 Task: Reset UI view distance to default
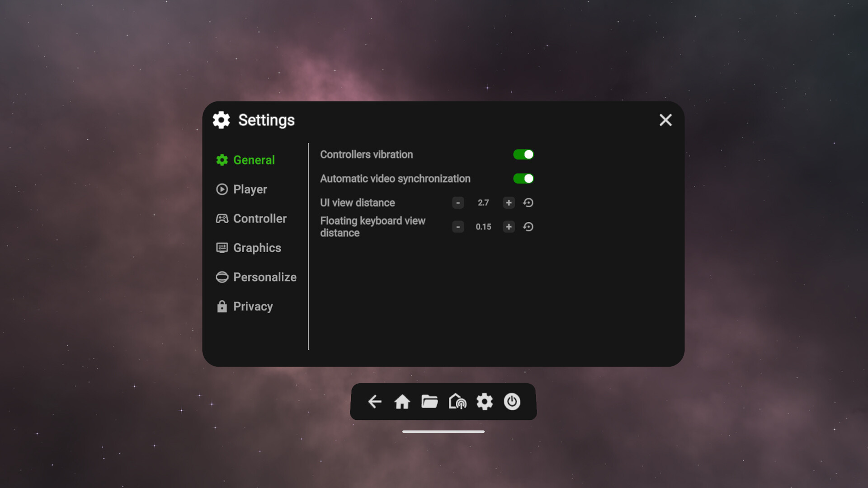(528, 203)
